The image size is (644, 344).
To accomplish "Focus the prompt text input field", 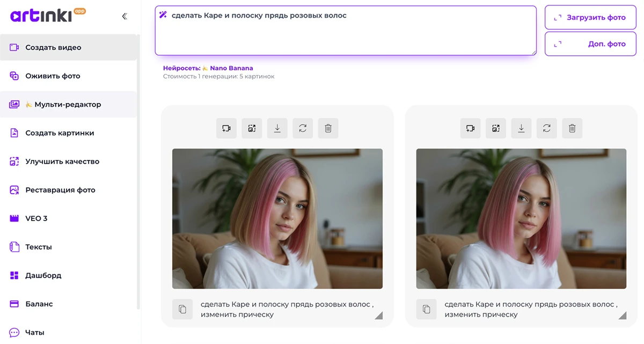I will click(346, 32).
